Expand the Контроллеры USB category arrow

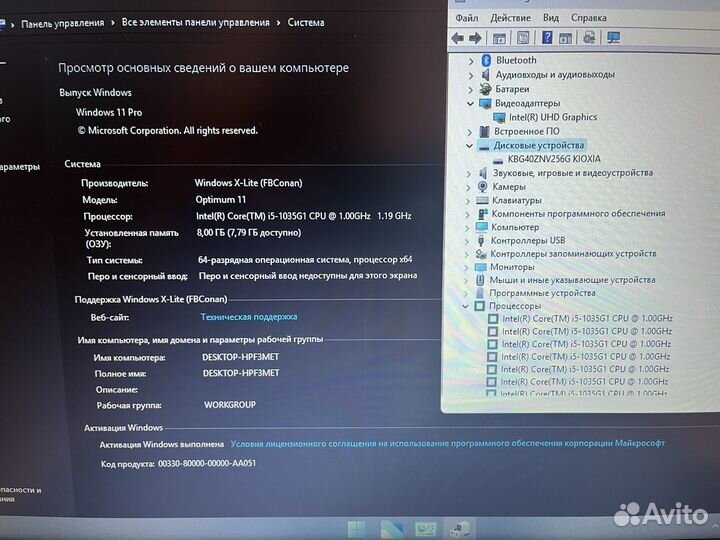[467, 241]
